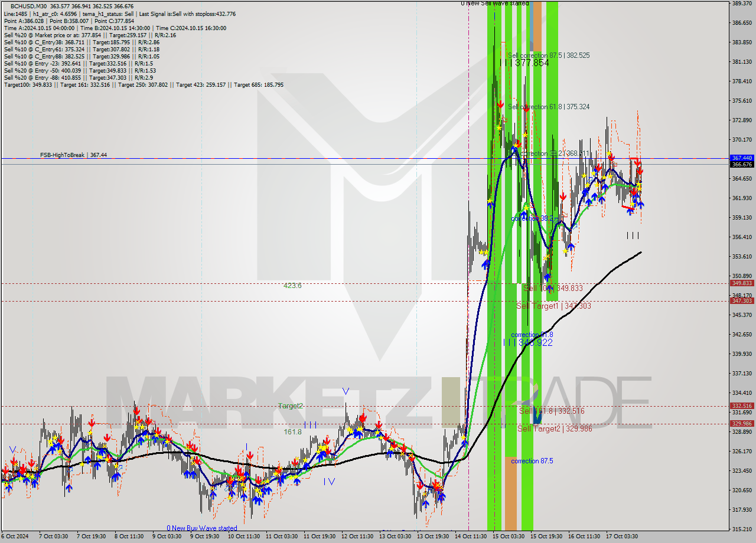The height and width of the screenshot is (543, 756).
Task: Click the 'Sell %10 @ C_Entry88: 382.525' line
Action: (x=82, y=57)
